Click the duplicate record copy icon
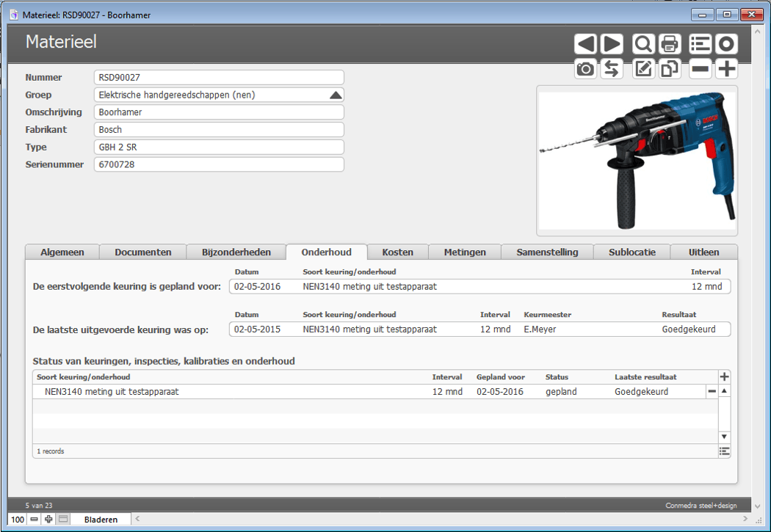Screen dimensions: 771x532 tap(669, 69)
